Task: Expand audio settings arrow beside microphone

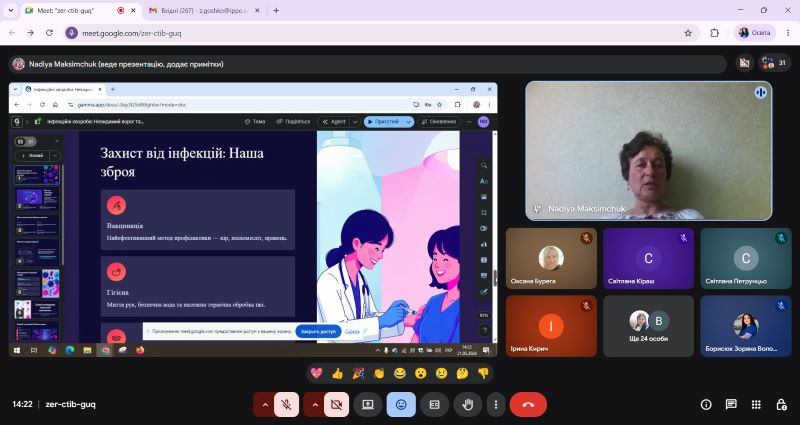Action: point(265,405)
